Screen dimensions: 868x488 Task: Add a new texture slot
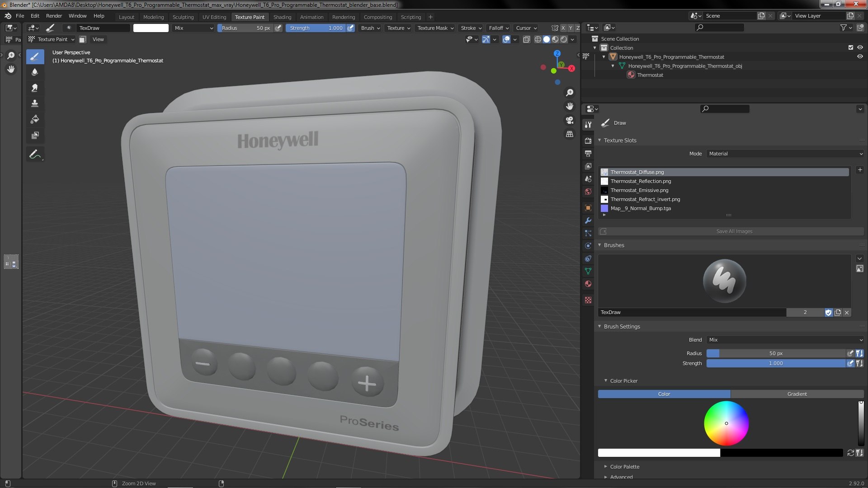point(859,170)
